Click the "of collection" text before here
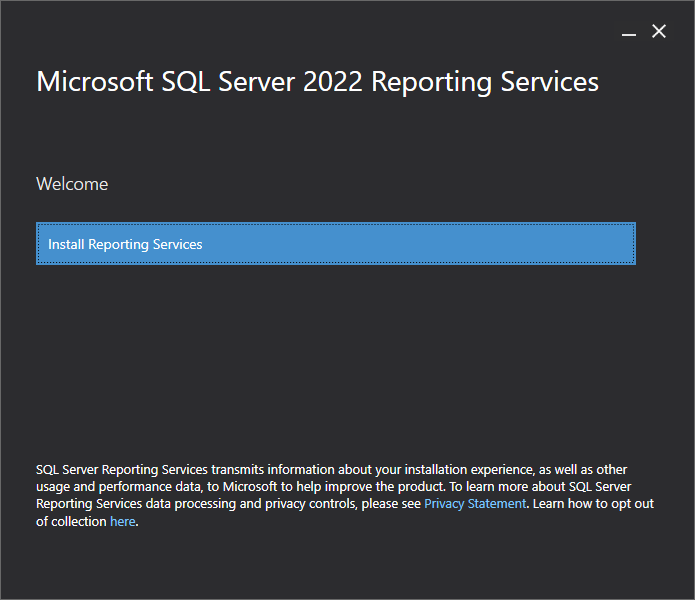Viewport: 695px width, 600px height. click(x=71, y=522)
